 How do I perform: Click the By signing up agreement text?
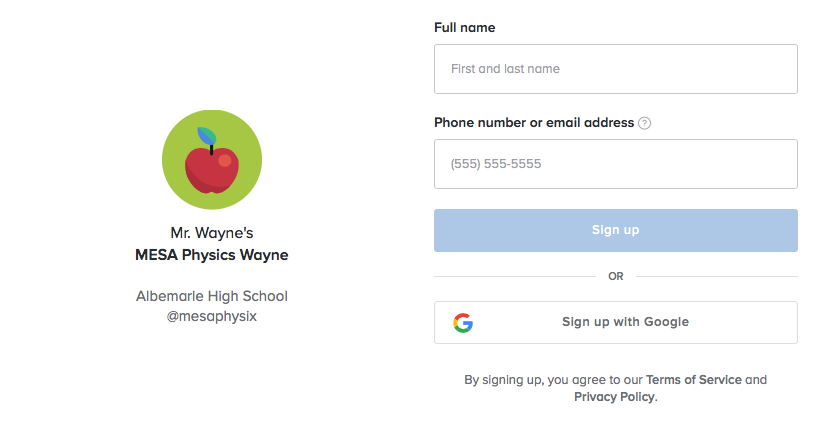616,388
